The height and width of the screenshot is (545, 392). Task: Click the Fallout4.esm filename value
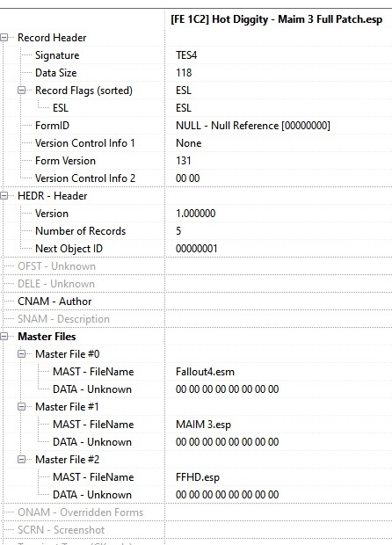pyautogui.click(x=205, y=372)
